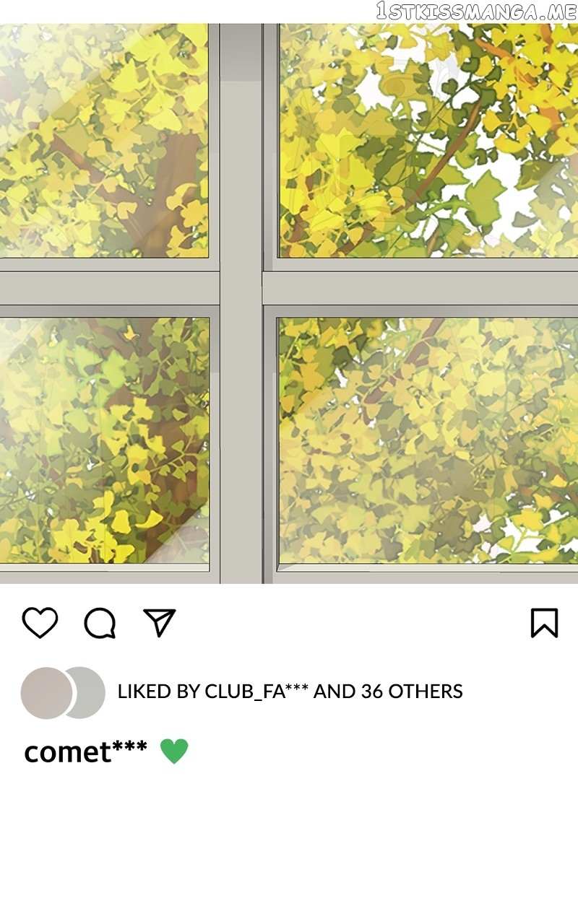Screen dimensions: 578x924
Task: Click the front liker avatar circle
Action: click(x=47, y=693)
